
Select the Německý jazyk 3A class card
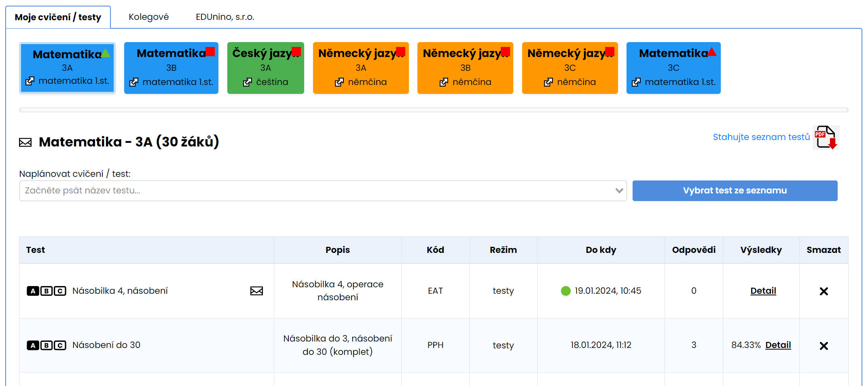[361, 68]
